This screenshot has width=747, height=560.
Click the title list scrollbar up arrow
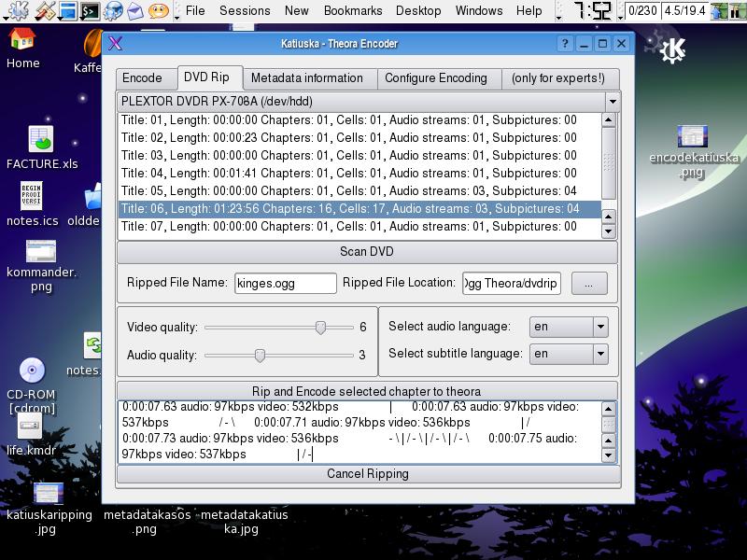(609, 119)
